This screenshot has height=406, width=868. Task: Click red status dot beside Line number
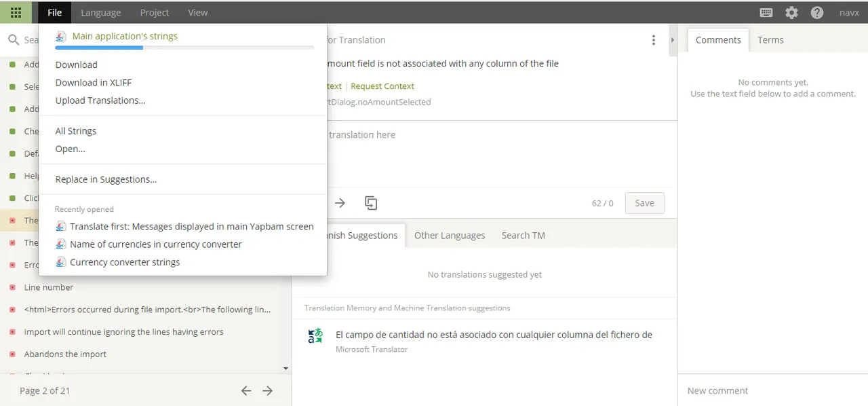coord(12,287)
